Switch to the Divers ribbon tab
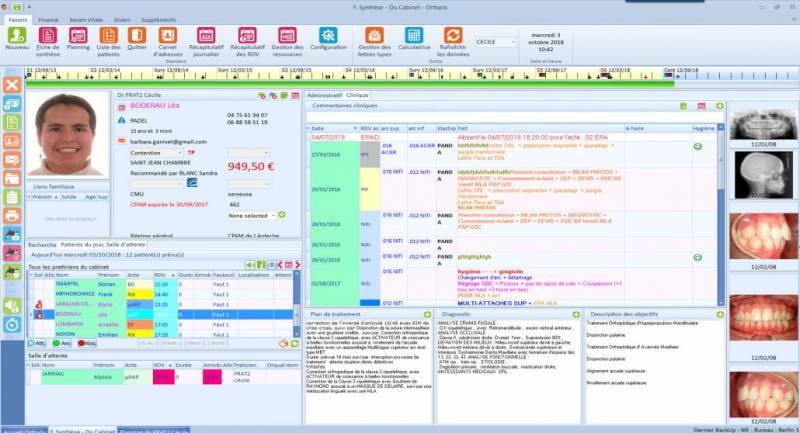This screenshot has width=800, height=433. point(122,20)
